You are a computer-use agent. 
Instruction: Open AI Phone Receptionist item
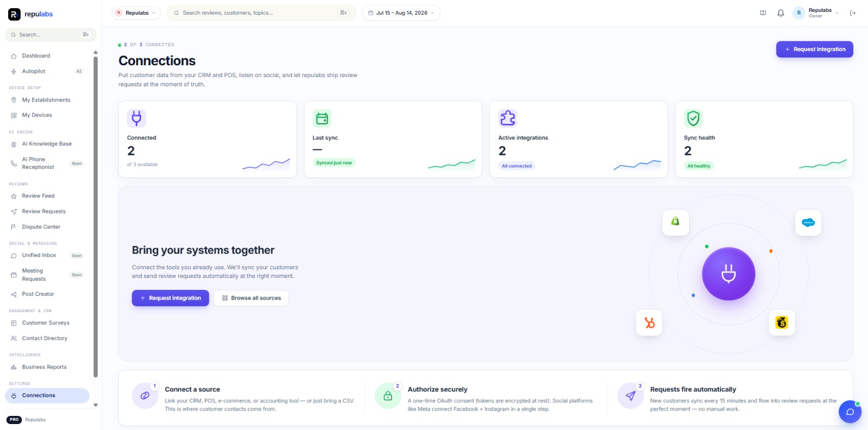[x=47, y=163]
